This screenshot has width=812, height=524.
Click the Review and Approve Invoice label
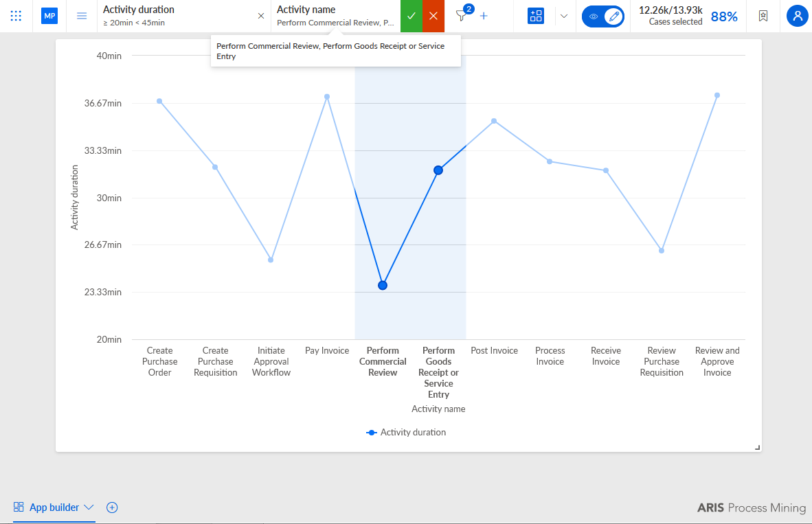click(717, 361)
